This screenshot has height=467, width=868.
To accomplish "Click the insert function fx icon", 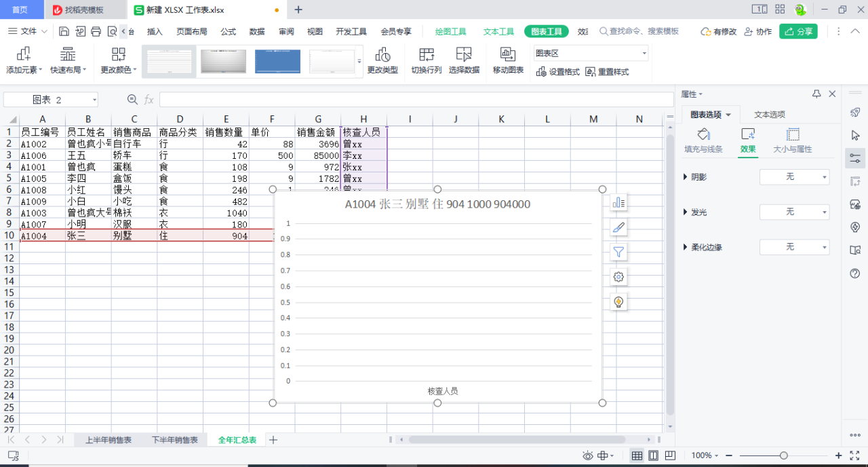I will 149,100.
